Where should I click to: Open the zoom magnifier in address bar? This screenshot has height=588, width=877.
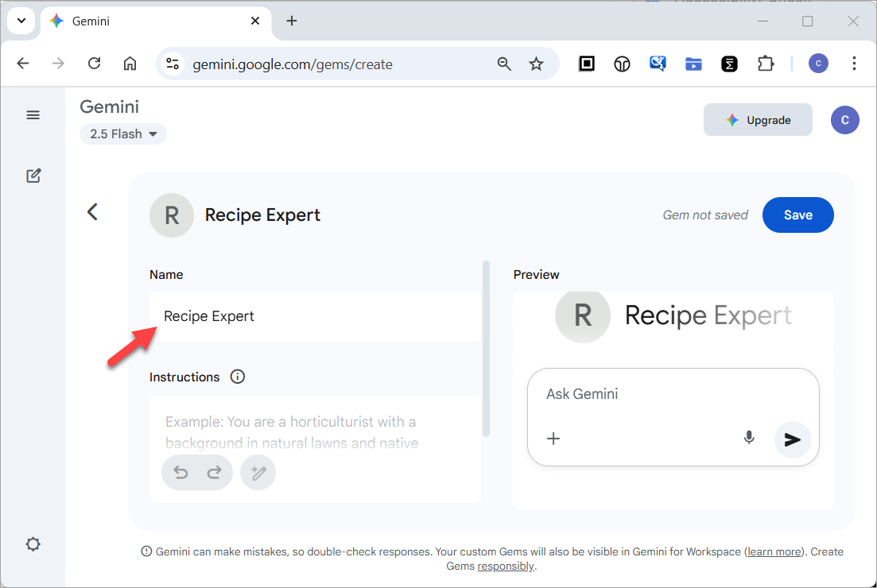504,64
